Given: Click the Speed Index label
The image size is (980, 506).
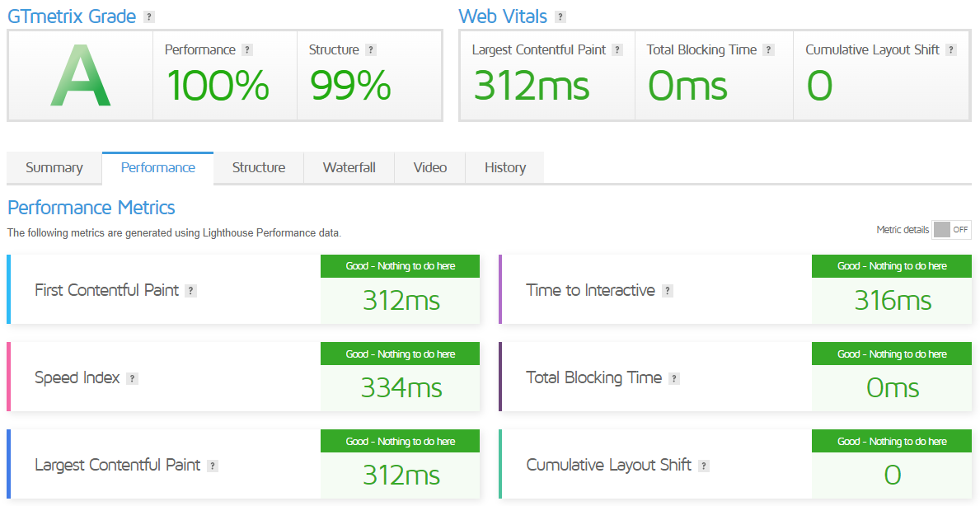Looking at the screenshot, I should [77, 378].
